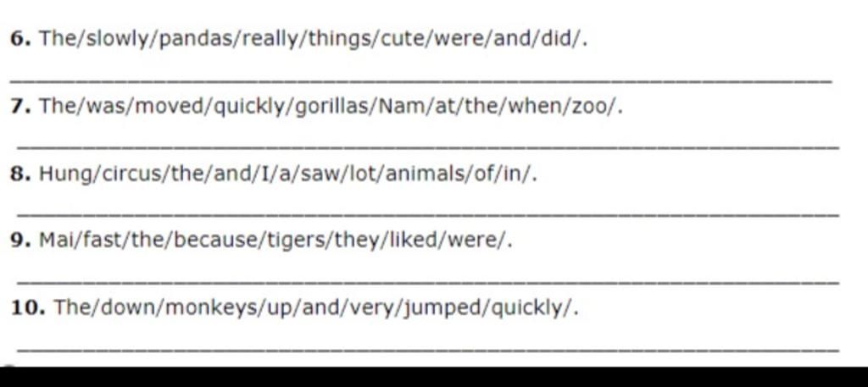Click the bold number 8 label
Image resolution: width=868 pixels, height=387 pixels.
click(20, 174)
